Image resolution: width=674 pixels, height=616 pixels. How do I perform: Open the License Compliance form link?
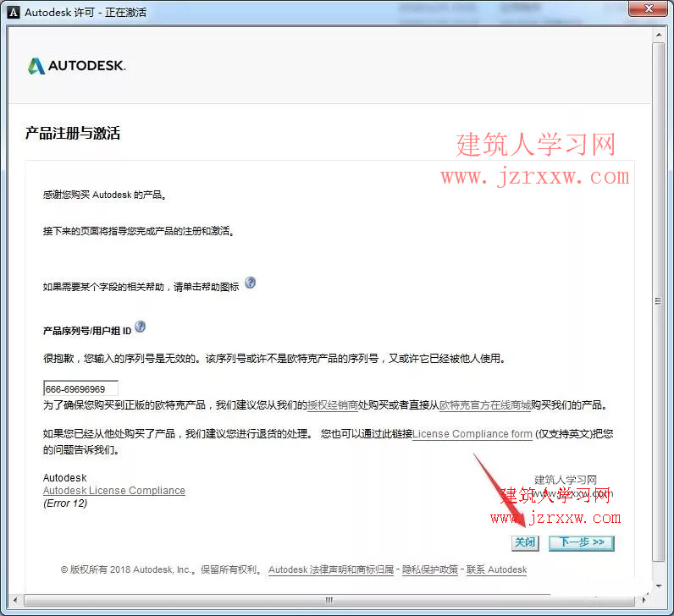(x=472, y=434)
